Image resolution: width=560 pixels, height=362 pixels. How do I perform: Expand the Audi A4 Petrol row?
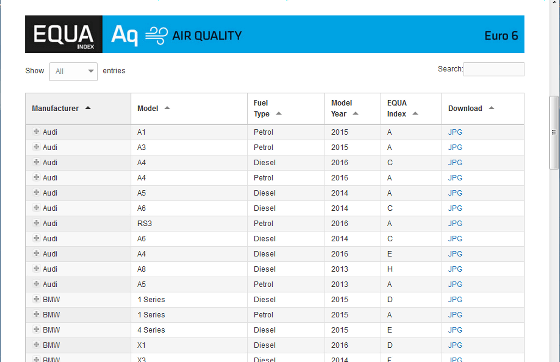click(36, 177)
